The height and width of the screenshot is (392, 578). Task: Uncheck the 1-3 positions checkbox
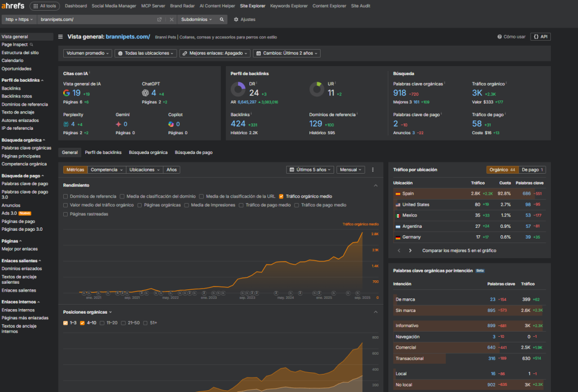click(x=65, y=323)
